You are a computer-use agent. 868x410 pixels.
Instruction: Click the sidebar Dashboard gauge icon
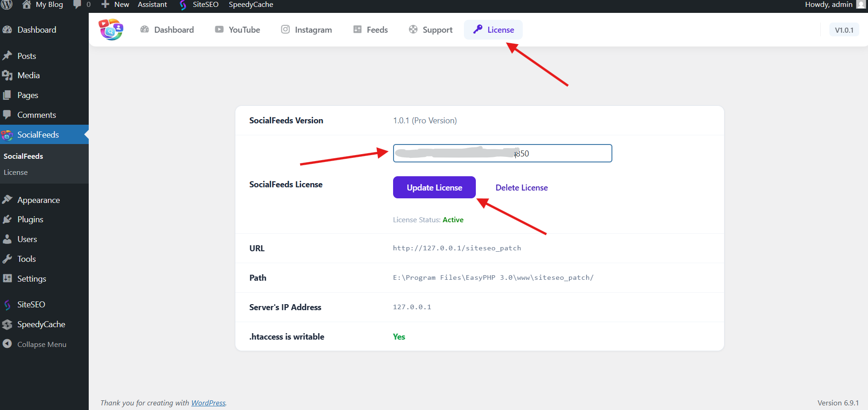click(x=7, y=29)
